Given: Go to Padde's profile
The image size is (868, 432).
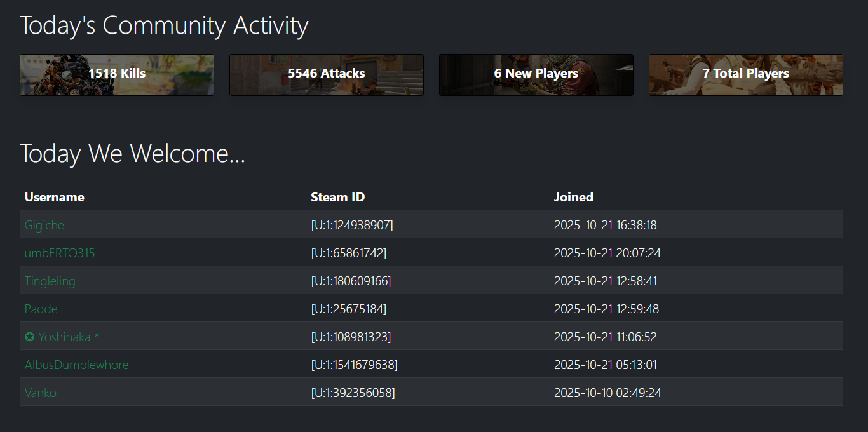Looking at the screenshot, I should coord(41,309).
